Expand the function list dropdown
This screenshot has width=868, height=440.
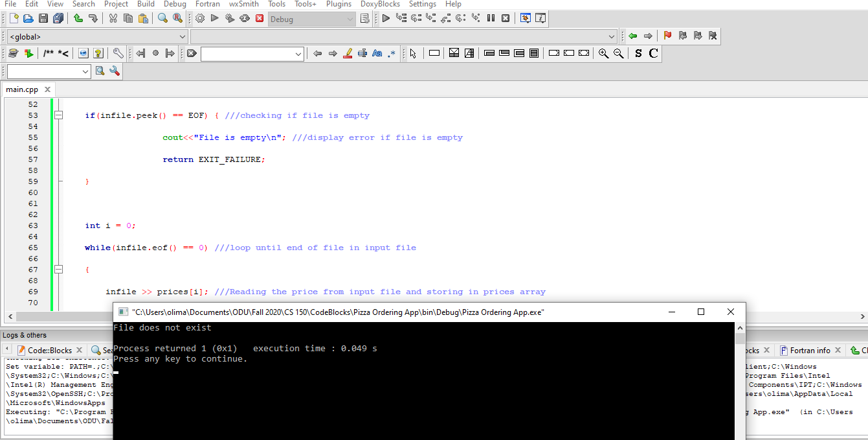pyautogui.click(x=404, y=37)
